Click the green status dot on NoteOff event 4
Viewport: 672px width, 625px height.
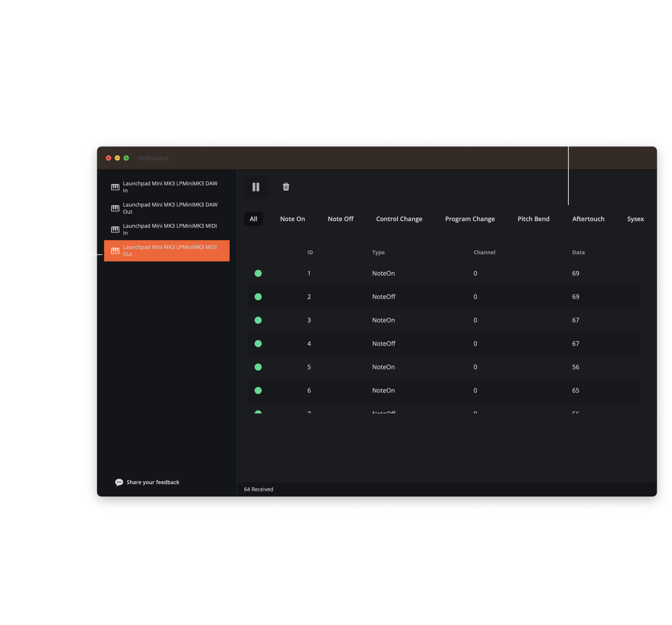[x=258, y=344]
